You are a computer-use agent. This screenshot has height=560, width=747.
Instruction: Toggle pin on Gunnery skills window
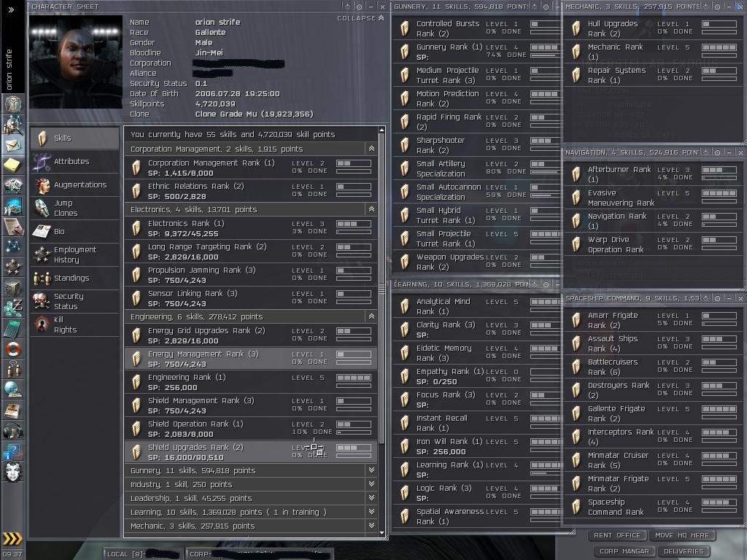(x=534, y=7)
